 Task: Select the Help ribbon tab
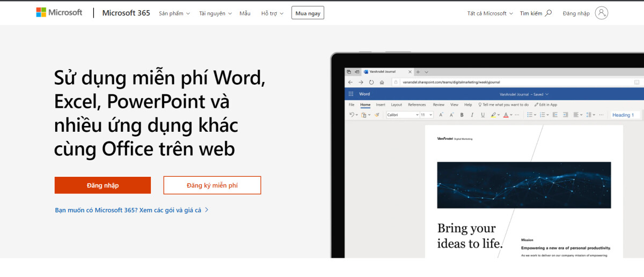coord(468,104)
